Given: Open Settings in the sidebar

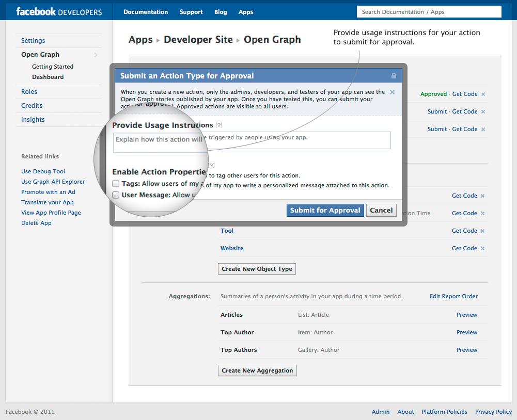Looking at the screenshot, I should click(x=33, y=41).
